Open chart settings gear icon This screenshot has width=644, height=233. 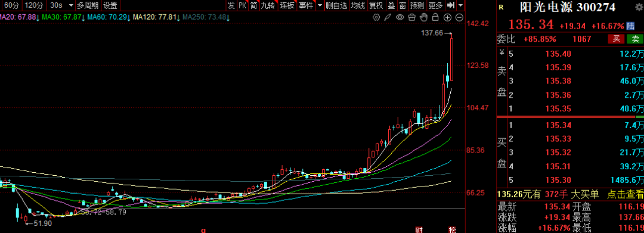(x=376, y=17)
